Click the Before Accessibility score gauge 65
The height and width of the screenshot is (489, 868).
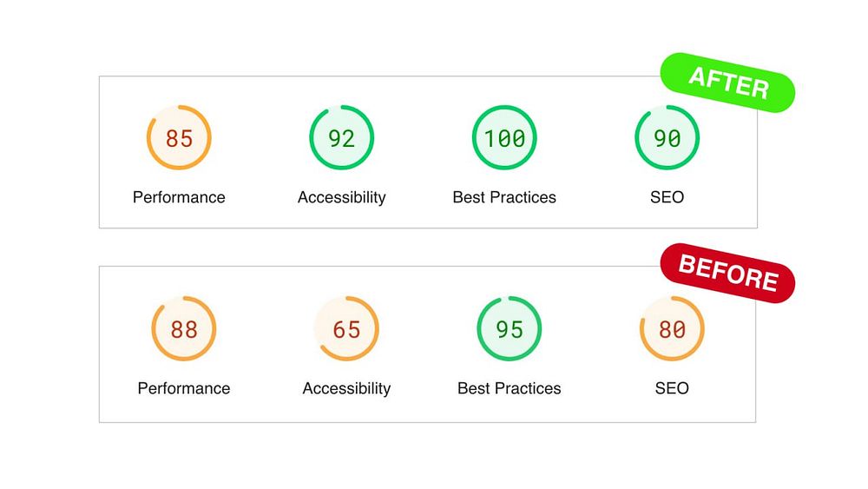click(346, 328)
